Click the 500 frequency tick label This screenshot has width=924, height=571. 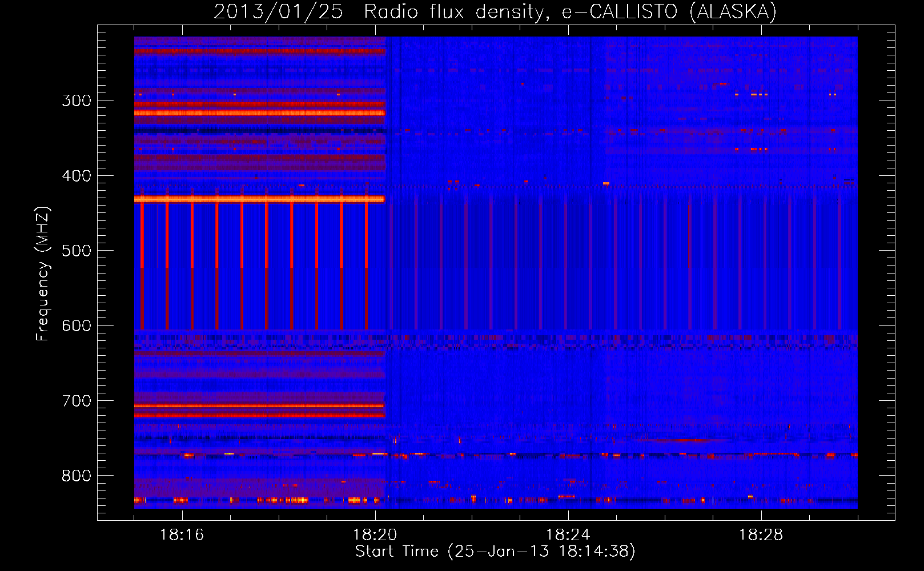[x=77, y=251]
